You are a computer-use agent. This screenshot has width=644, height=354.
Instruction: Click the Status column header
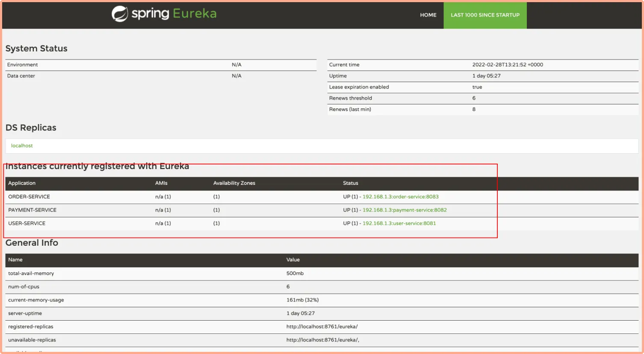(351, 183)
